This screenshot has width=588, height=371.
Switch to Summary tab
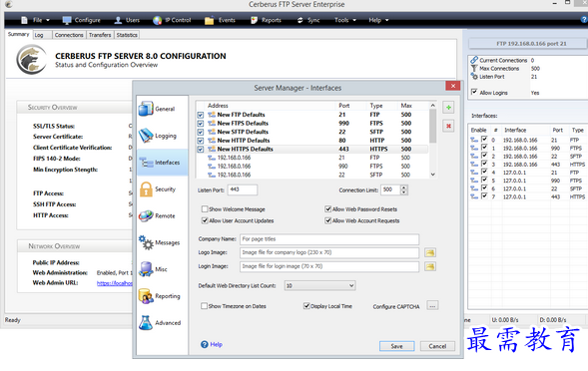[x=18, y=35]
